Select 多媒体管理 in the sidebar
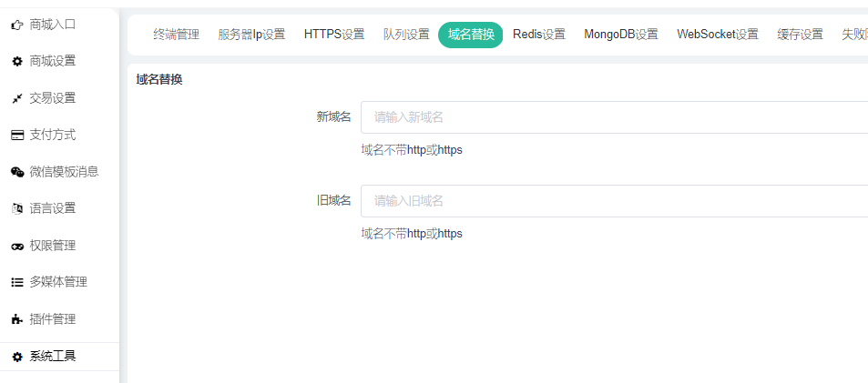This screenshot has height=383, width=868. click(59, 282)
